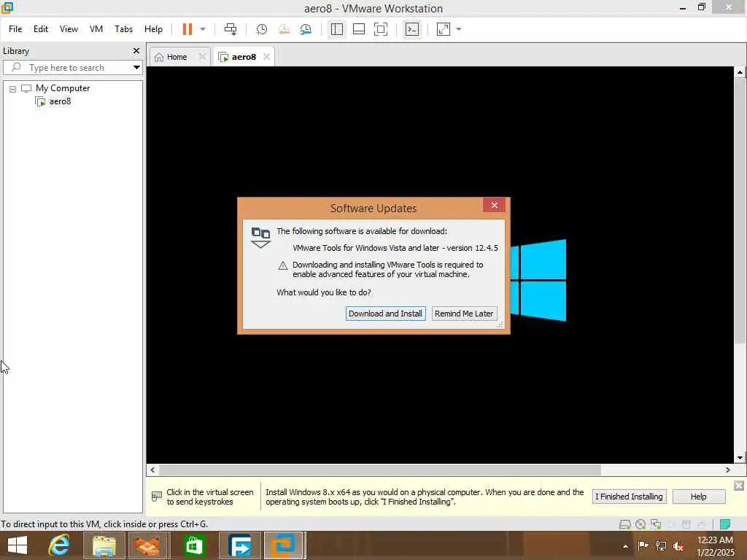Launch Internet Explorer from taskbar
Screen dimensions: 747x560
click(x=60, y=545)
